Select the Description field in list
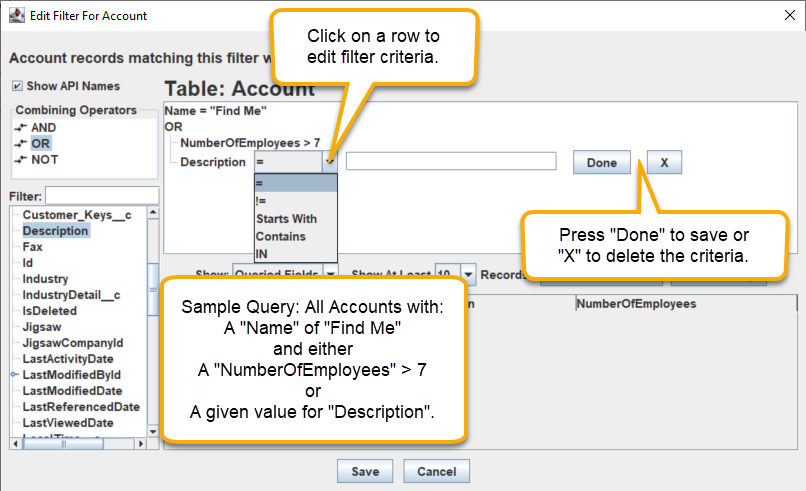This screenshot has width=806, height=491. [56, 231]
